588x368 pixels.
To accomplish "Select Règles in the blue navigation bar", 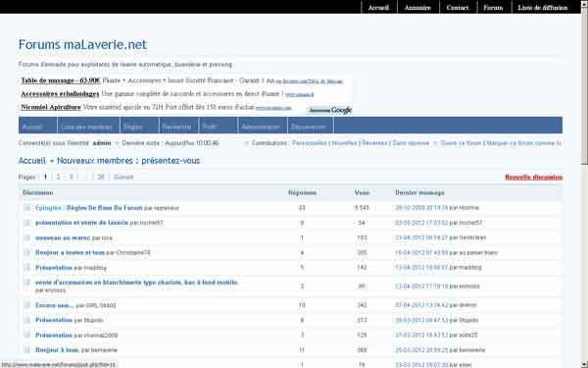I will click(132, 127).
